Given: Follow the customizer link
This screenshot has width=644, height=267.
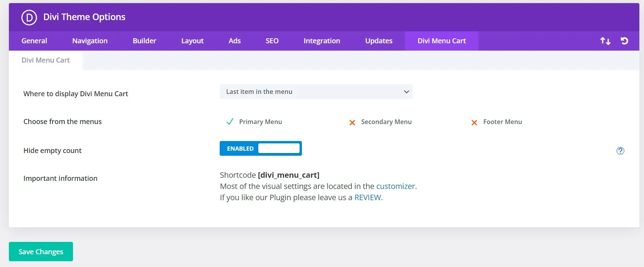Looking at the screenshot, I should point(395,186).
